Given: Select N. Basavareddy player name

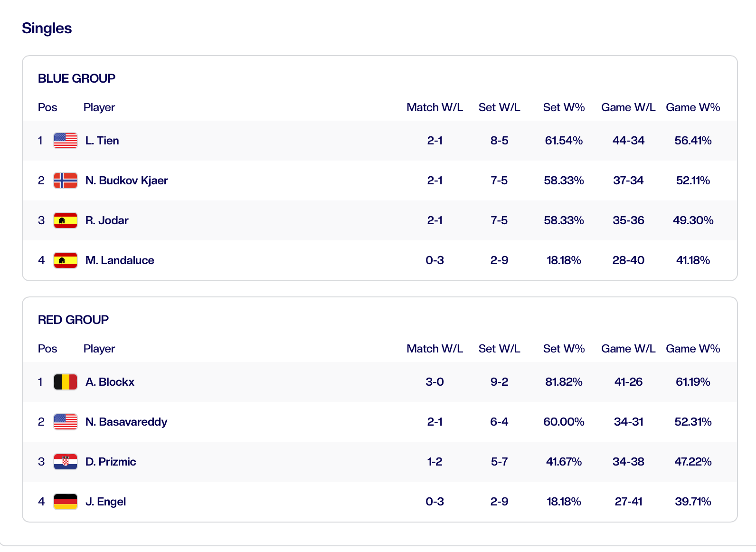Looking at the screenshot, I should click(x=126, y=422).
